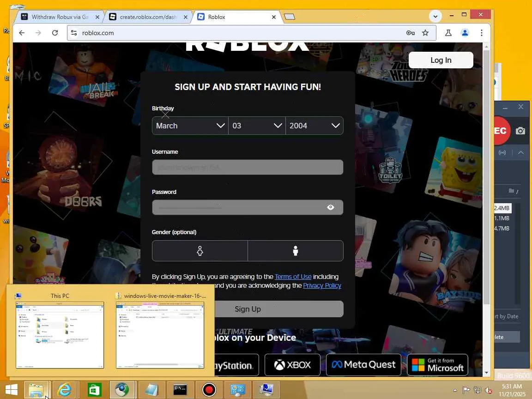The image size is (532, 399).
Task: Reload the roblox.com page
Action: tap(54, 33)
